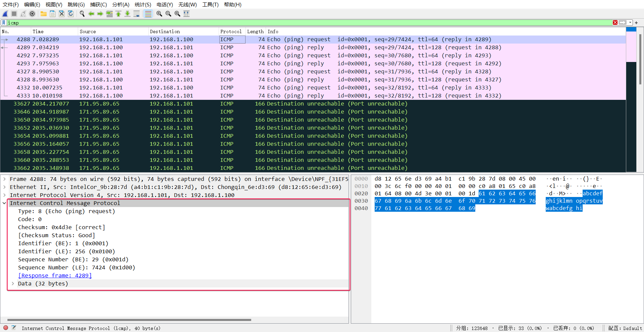Sort packets by the Length column header
Viewport: 644px width, 332px height.
pos(255,31)
